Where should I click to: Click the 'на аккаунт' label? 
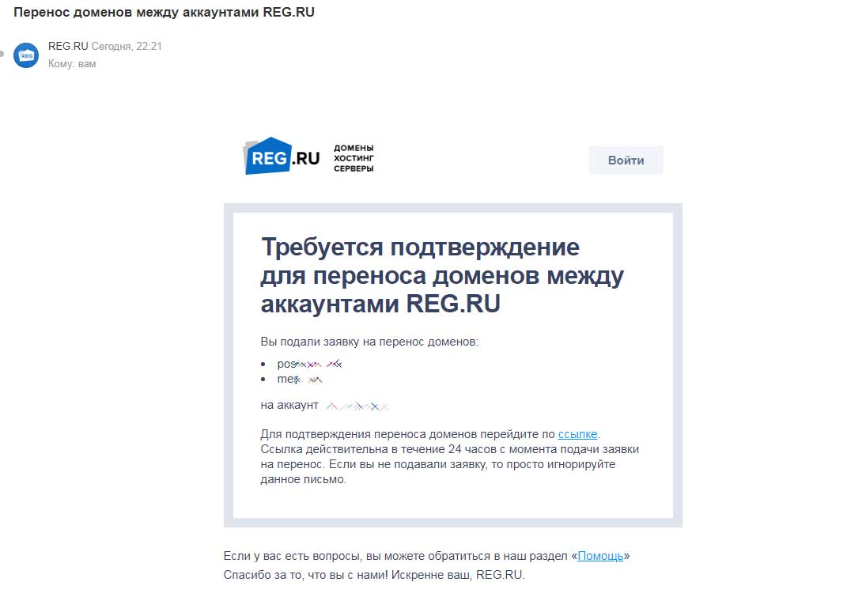[289, 405]
